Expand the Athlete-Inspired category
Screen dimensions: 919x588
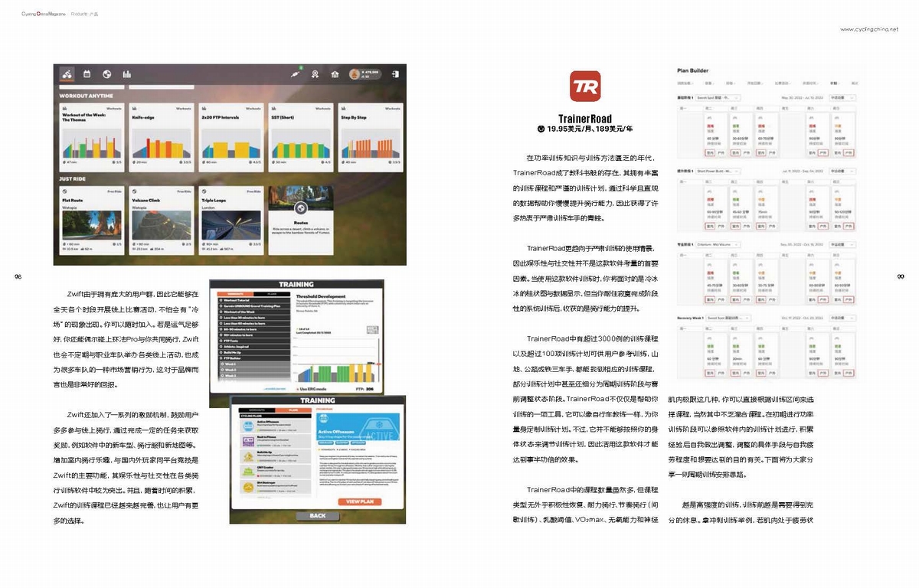pos(254,347)
